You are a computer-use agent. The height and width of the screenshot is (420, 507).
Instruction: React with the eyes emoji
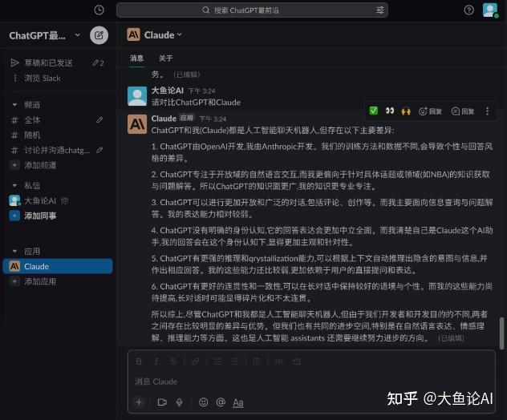pyautogui.click(x=390, y=111)
